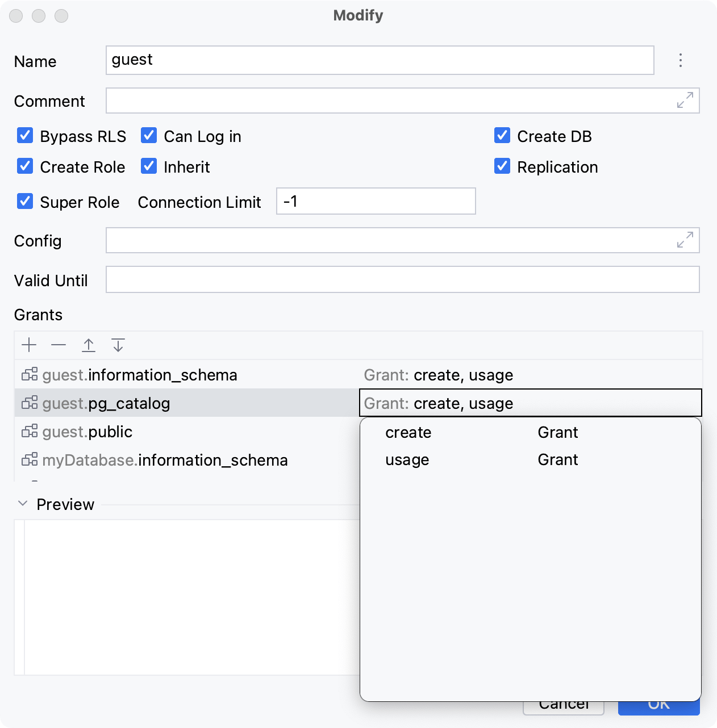Select usage in the permissions popup
The height and width of the screenshot is (728, 717).
pos(407,459)
